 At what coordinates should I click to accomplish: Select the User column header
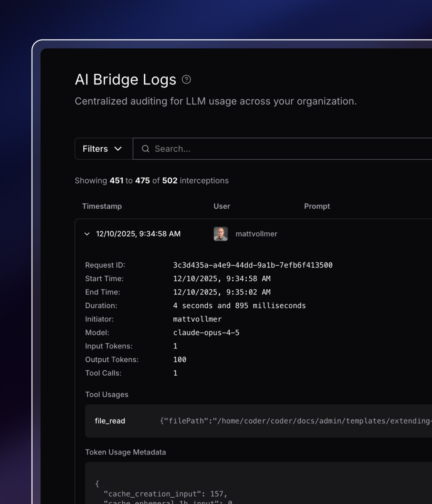[221, 206]
